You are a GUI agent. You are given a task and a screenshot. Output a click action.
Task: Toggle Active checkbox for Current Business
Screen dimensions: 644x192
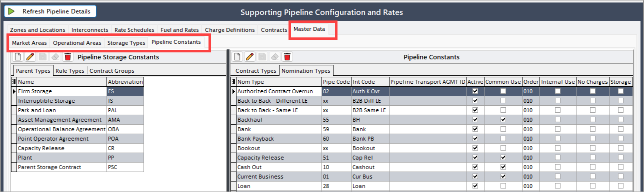(475, 177)
